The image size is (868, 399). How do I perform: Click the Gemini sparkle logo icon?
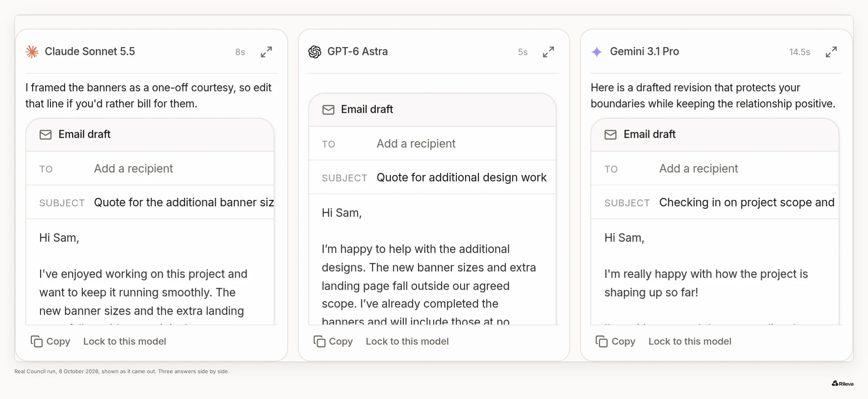click(x=597, y=52)
